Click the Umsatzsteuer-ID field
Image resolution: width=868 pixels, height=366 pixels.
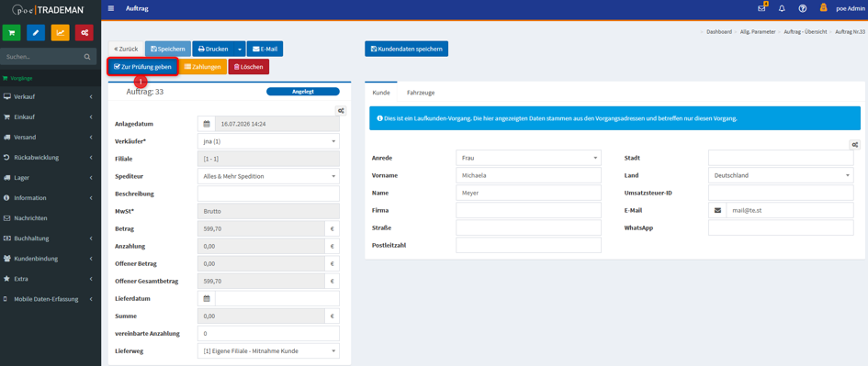[781, 193]
